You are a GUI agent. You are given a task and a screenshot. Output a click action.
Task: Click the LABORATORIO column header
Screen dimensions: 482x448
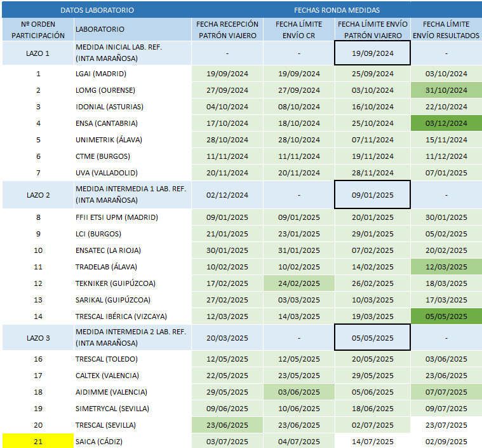(x=133, y=29)
